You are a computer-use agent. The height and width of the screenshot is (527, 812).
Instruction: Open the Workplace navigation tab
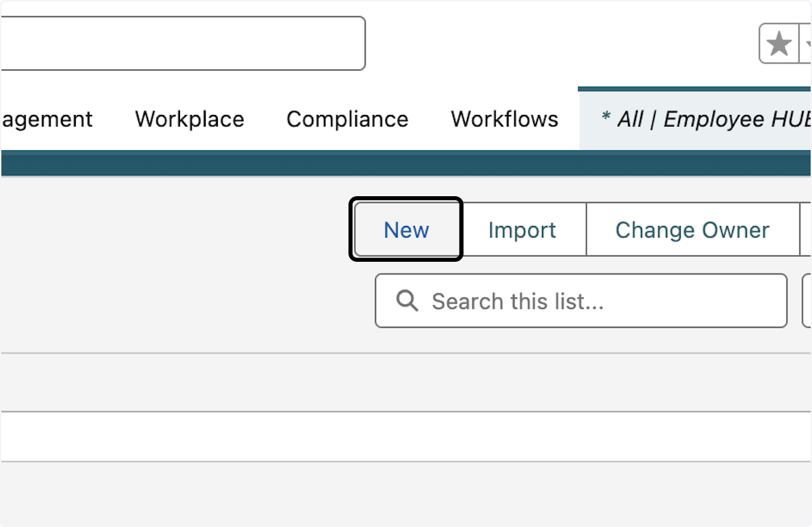[189, 120]
